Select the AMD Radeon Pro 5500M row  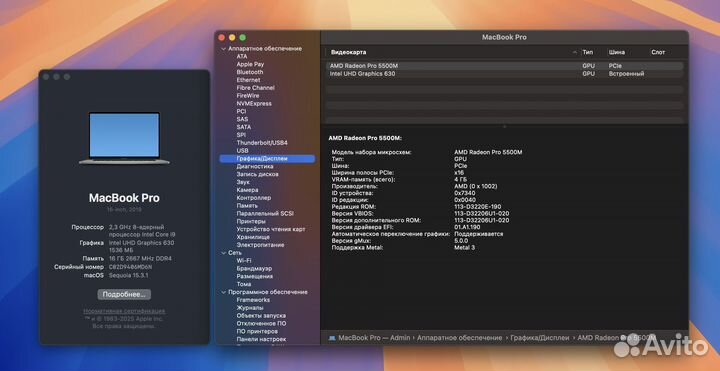(504, 66)
